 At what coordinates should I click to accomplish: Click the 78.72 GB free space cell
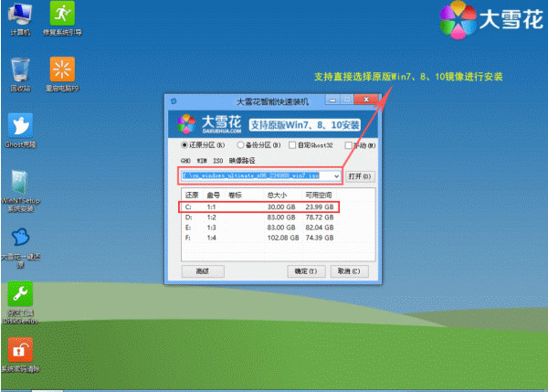pos(320,217)
